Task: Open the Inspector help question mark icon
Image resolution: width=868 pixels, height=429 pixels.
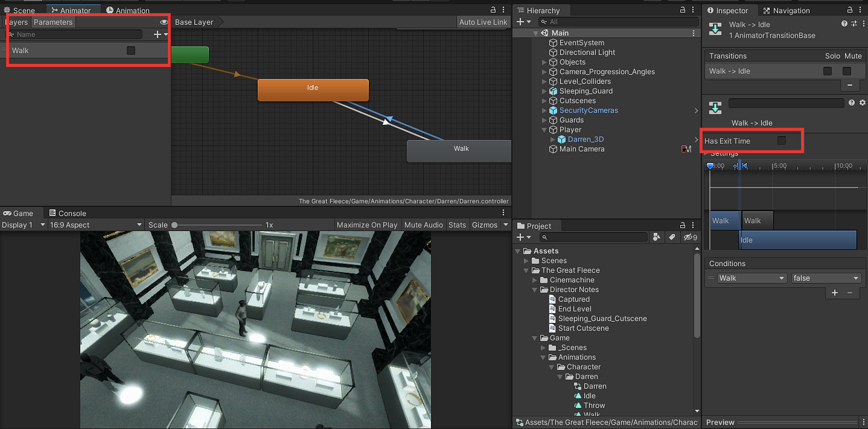Action: pyautogui.click(x=844, y=24)
